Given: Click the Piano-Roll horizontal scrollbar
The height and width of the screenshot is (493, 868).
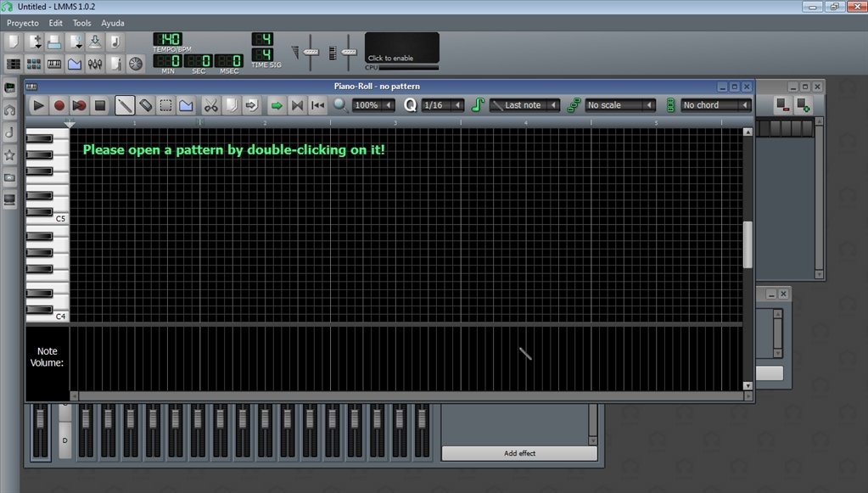Looking at the screenshot, I should (410, 396).
